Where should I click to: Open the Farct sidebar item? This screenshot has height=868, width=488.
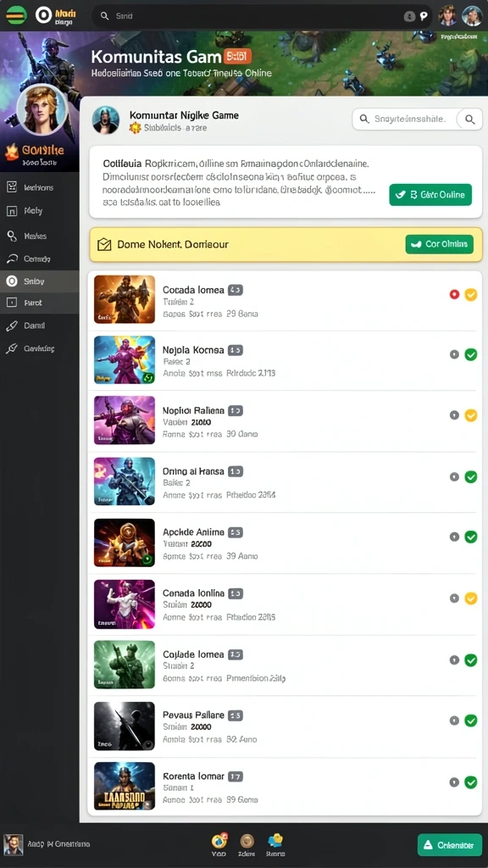click(x=39, y=303)
